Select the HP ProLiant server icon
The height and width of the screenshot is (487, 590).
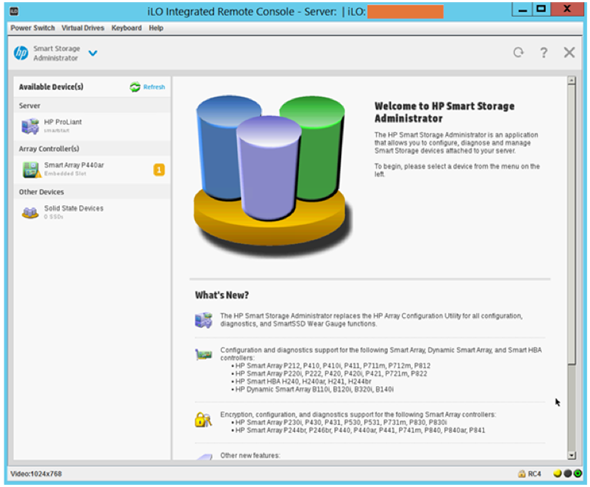(x=30, y=126)
